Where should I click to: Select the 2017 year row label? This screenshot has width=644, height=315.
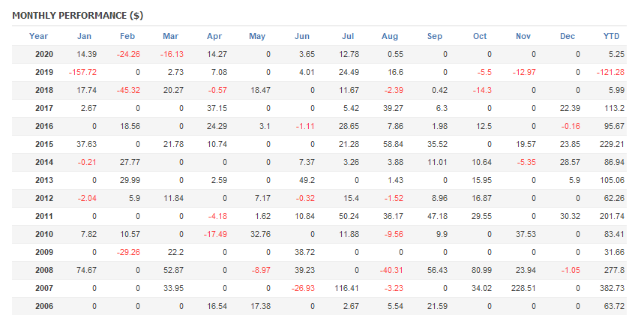44,109
